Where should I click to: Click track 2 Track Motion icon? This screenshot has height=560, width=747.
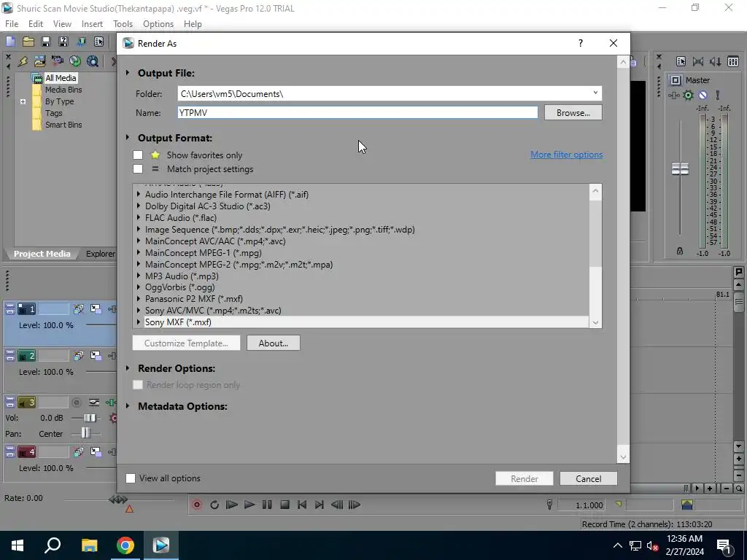coord(79,356)
